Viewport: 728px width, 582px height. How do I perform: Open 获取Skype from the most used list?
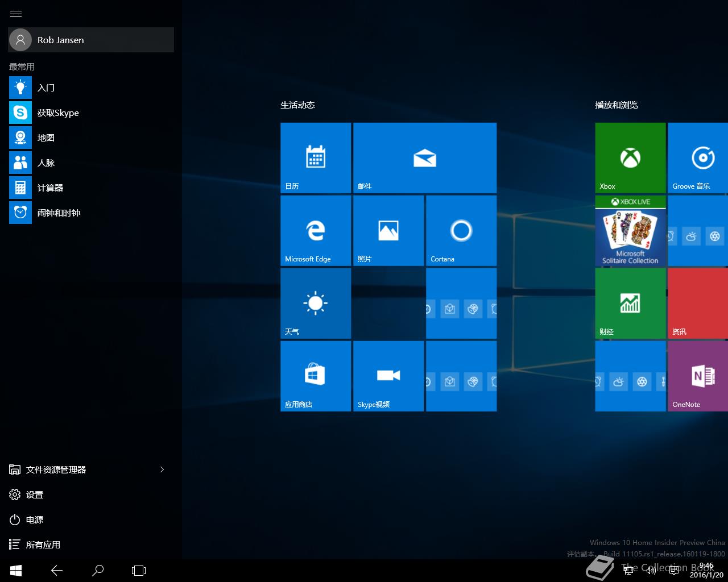91,113
